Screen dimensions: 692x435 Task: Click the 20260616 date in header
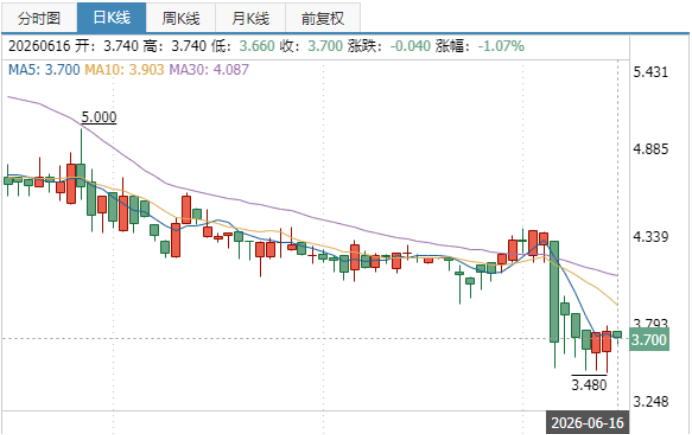tap(39, 46)
